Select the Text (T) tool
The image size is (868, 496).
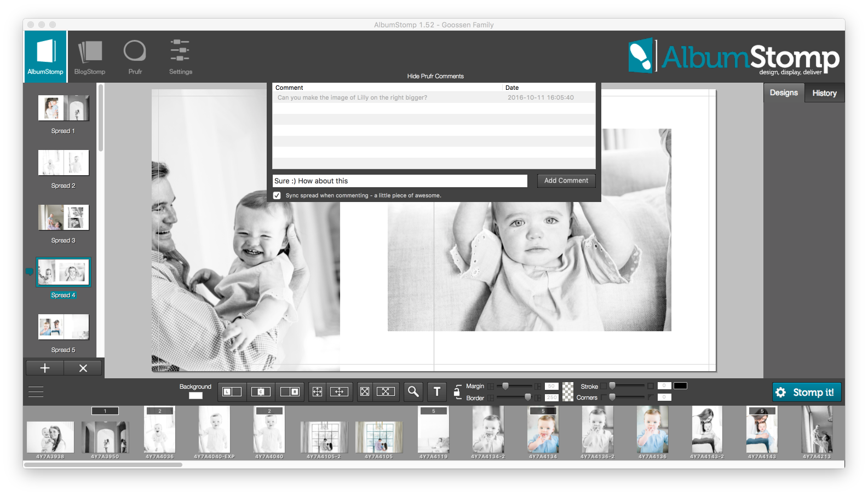click(437, 391)
